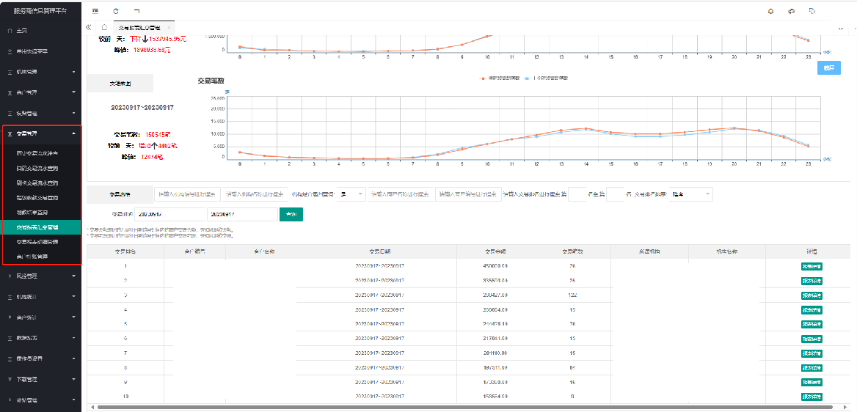Click the icon between bell and tag icons

791,12
